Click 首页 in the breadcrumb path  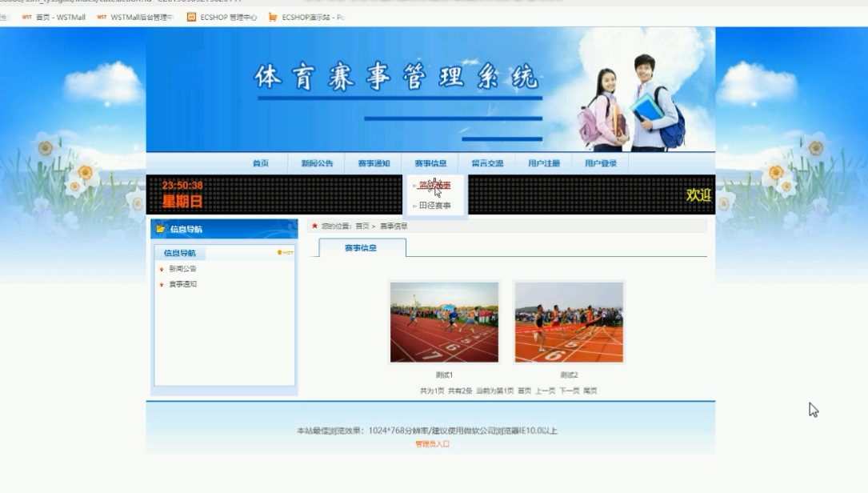click(x=362, y=226)
